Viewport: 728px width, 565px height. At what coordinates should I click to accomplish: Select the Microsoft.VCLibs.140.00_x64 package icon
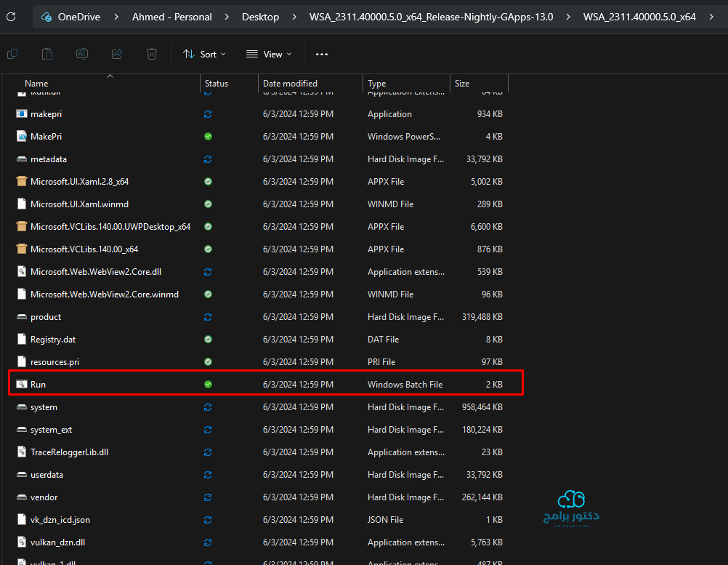21,249
